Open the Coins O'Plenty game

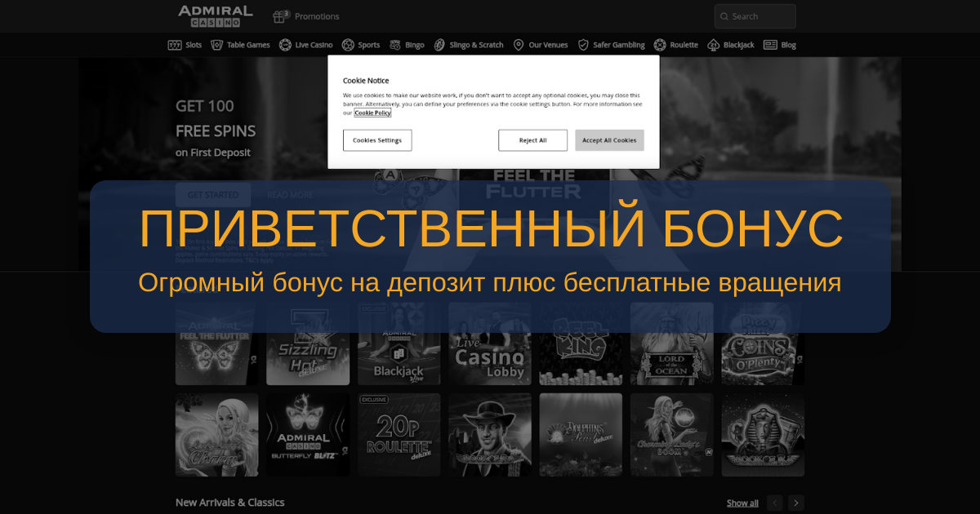click(763, 344)
